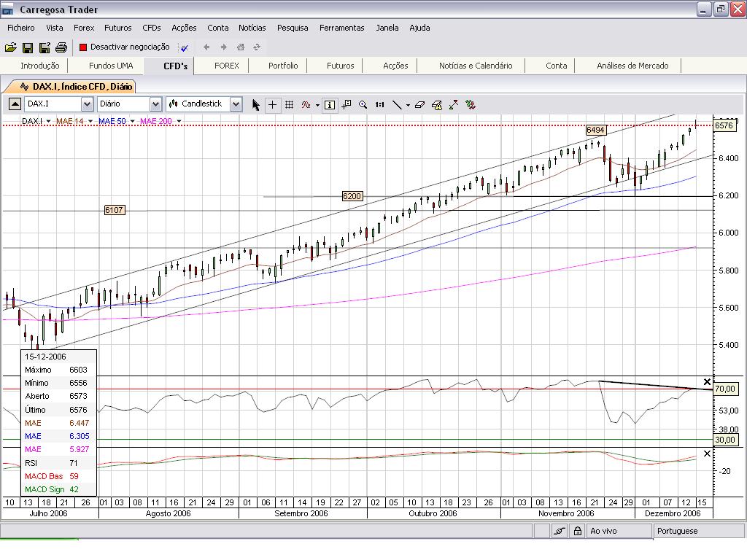
Task: Open file with the folder icon
Action: (10, 47)
